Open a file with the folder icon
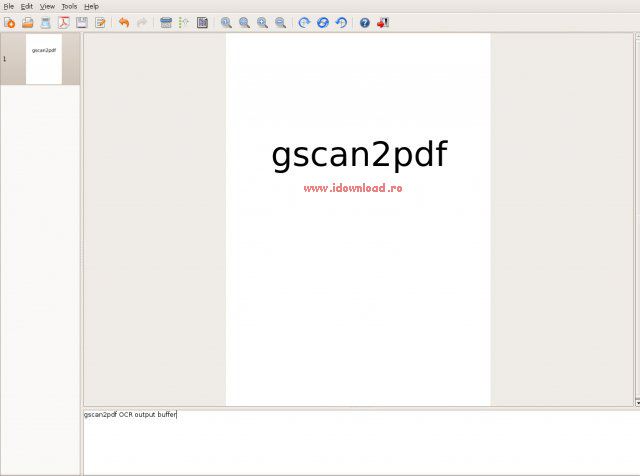 point(28,23)
